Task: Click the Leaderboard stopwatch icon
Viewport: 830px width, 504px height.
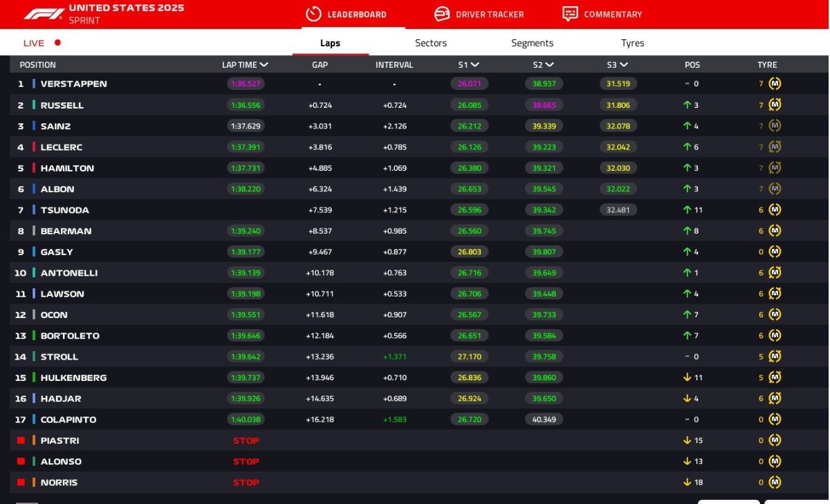Action: tap(313, 14)
